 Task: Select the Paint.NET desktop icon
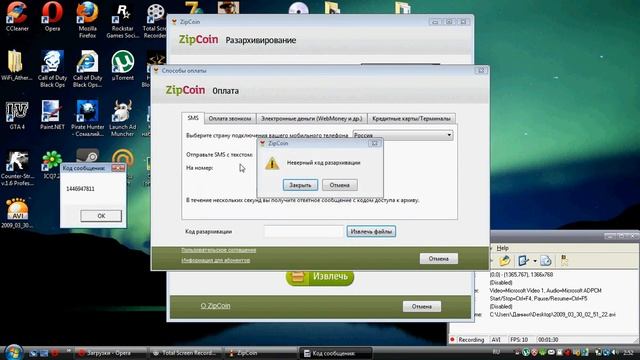[52, 115]
